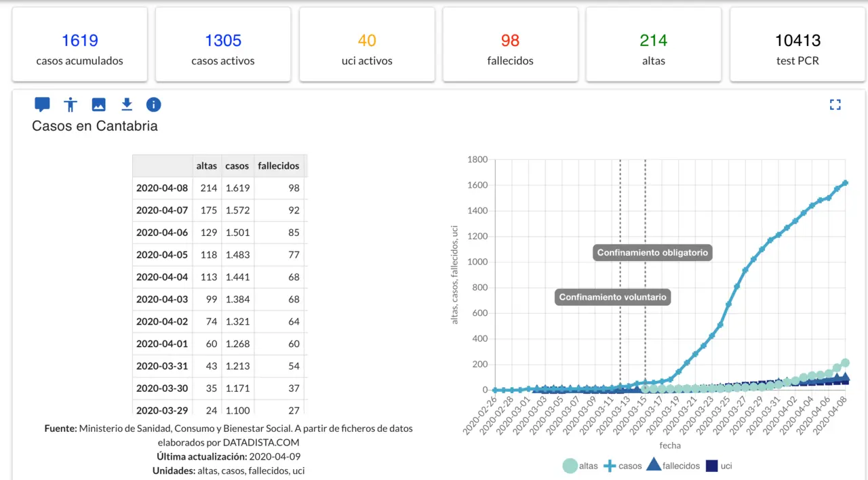Click the Confinamiento obligatorio annotation label
Screen dimensions: 868x480
pyautogui.click(x=652, y=253)
